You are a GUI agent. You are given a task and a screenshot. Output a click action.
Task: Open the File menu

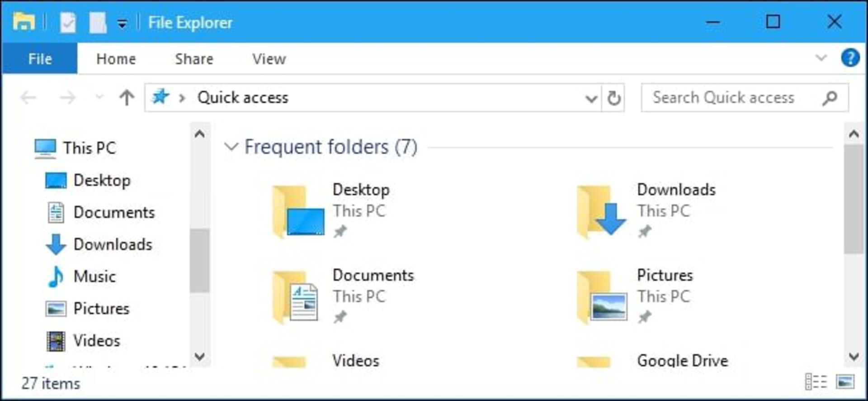[40, 58]
